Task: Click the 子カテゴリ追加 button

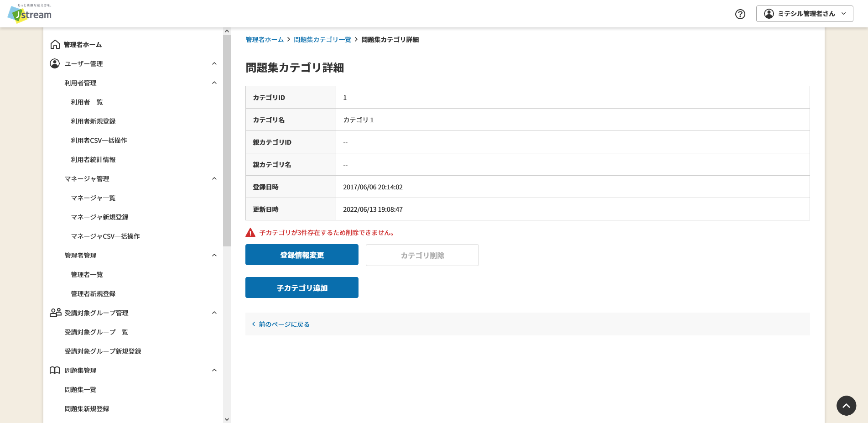Action: coord(302,287)
